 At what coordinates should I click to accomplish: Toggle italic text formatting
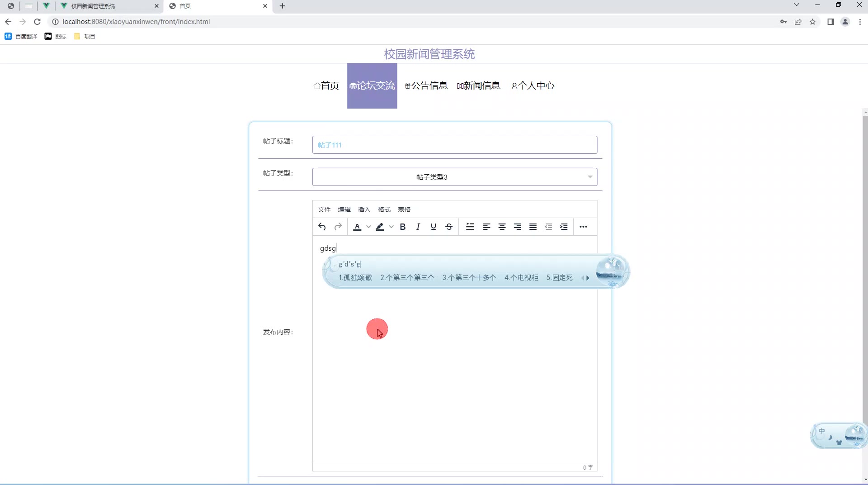tap(418, 227)
